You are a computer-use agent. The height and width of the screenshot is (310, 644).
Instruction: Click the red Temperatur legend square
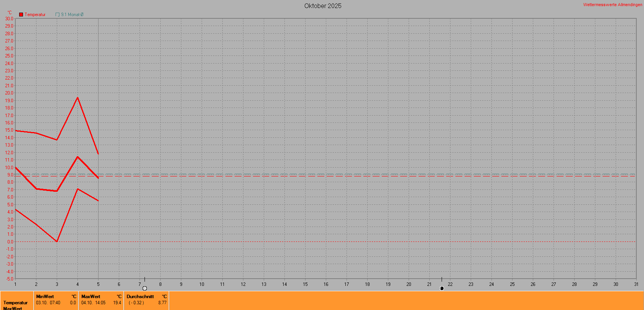21,15
